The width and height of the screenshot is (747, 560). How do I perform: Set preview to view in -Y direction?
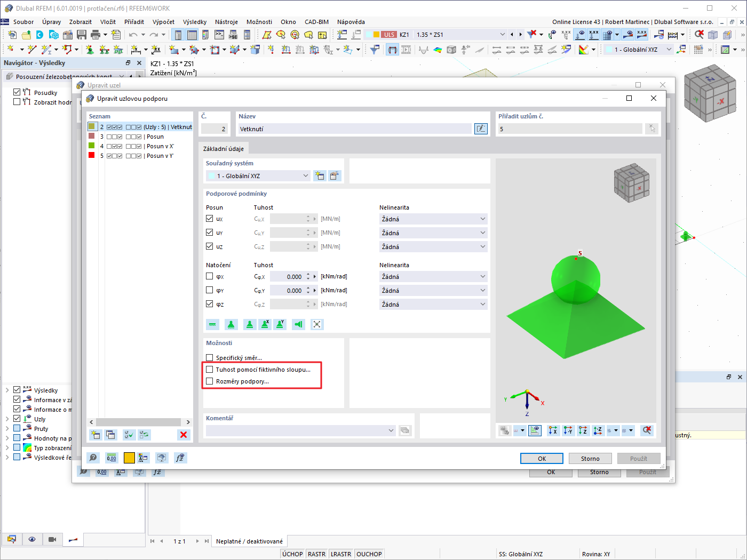point(568,430)
